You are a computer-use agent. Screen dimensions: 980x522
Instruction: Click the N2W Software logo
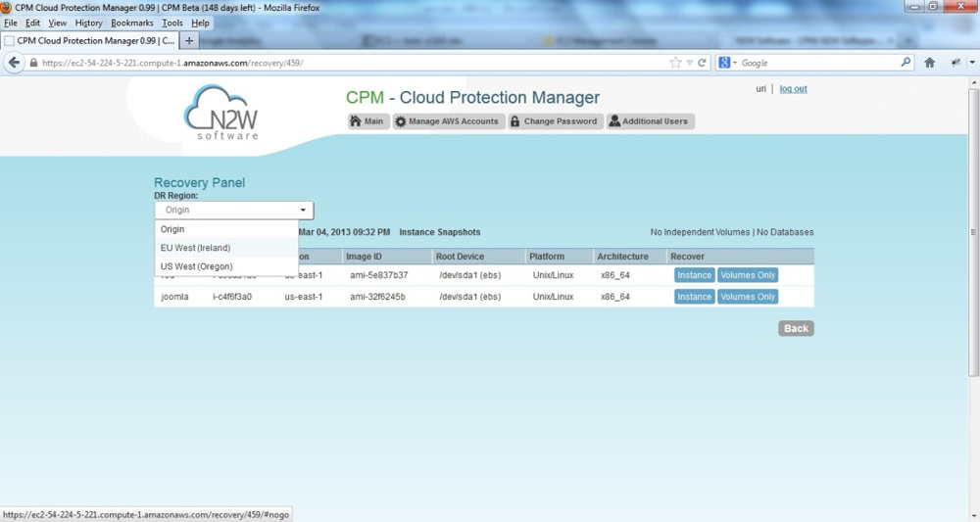point(221,113)
